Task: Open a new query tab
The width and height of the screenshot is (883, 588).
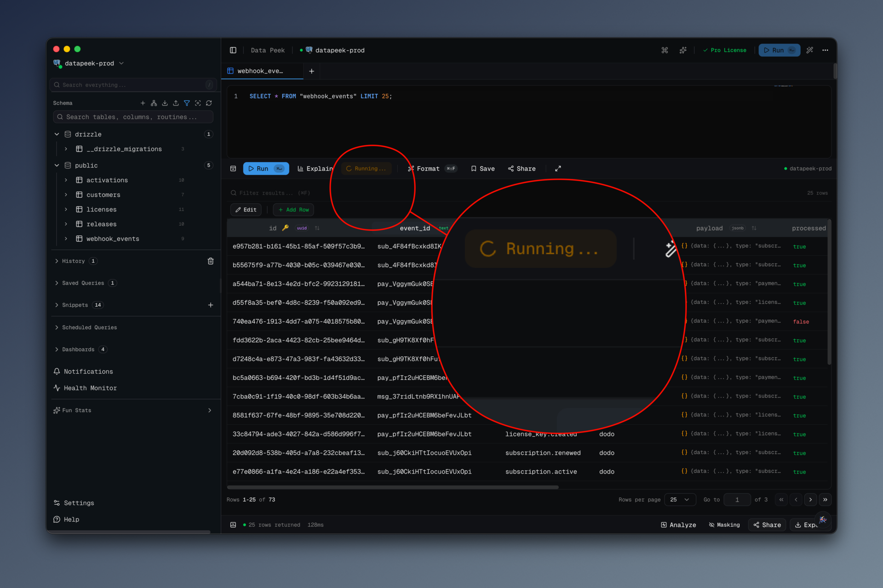Action: (x=311, y=71)
